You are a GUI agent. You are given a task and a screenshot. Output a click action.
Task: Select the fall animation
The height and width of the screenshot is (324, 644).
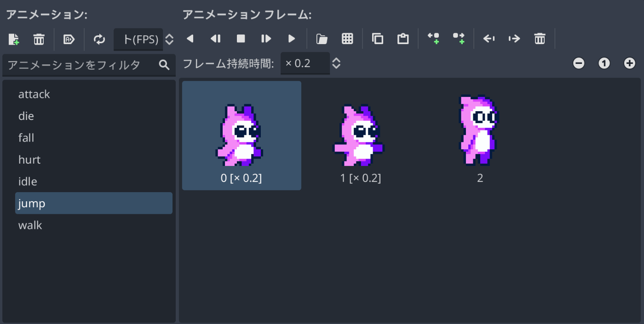(x=94, y=138)
